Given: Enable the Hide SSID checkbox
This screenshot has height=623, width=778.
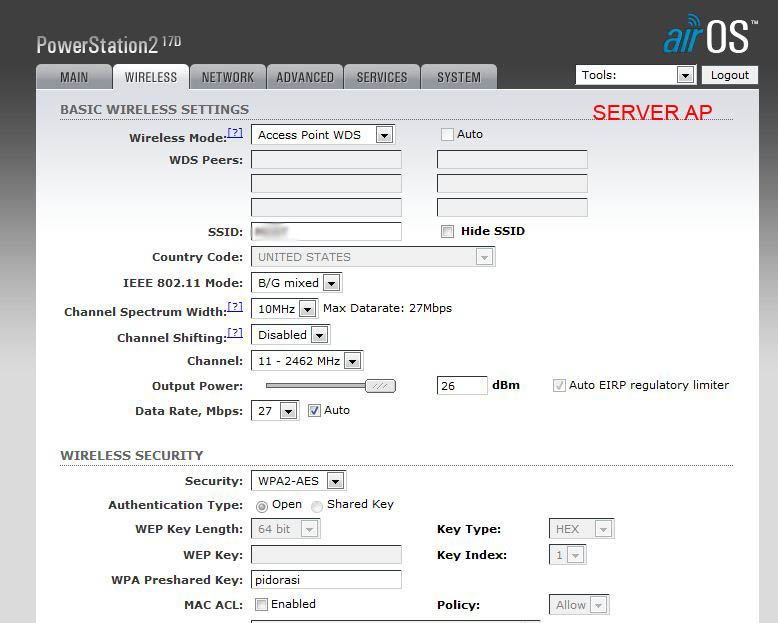Looking at the screenshot, I should [447, 232].
